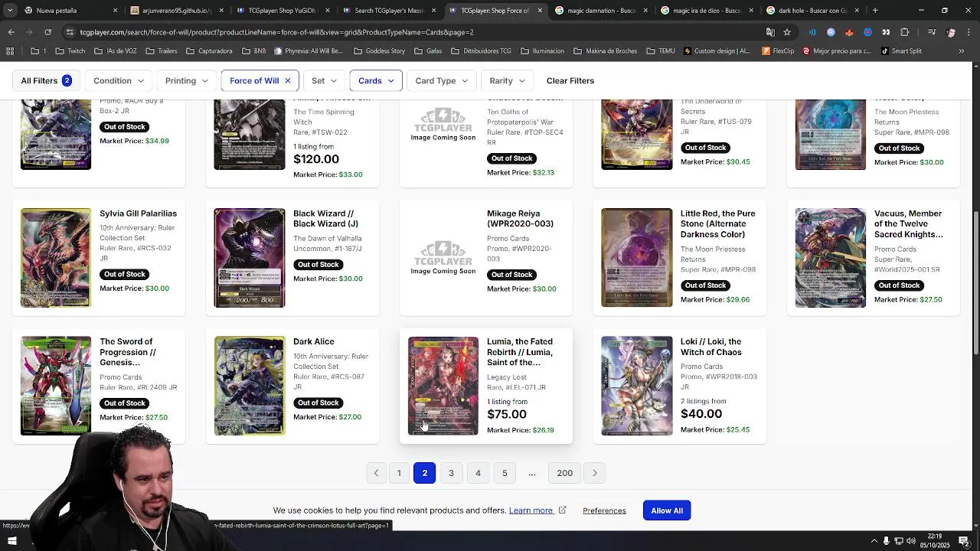Open Loki, the Witch of Chaos image
The width and height of the screenshot is (980, 551).
tap(637, 386)
